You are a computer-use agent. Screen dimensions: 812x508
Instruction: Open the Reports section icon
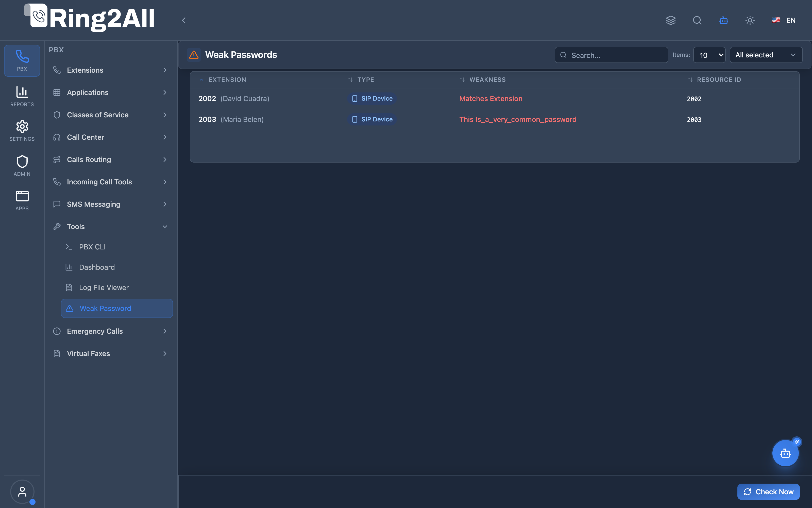[x=22, y=97]
